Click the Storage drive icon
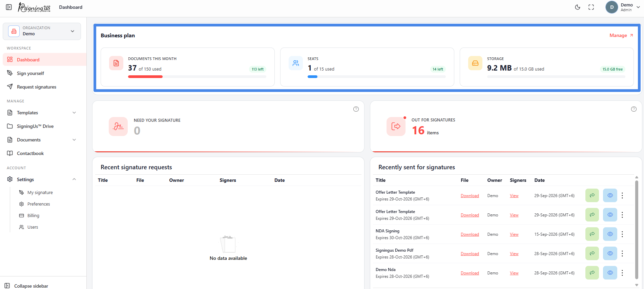 pos(475,63)
